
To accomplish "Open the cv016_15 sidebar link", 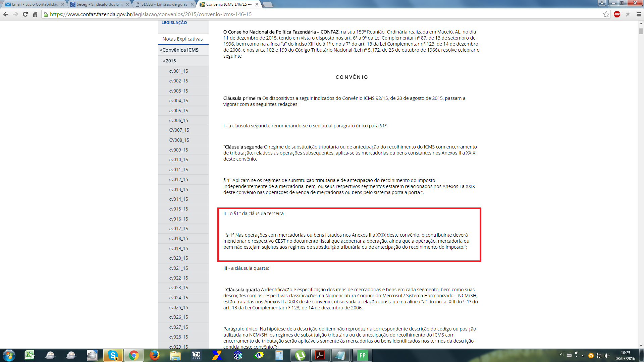I will (178, 219).
